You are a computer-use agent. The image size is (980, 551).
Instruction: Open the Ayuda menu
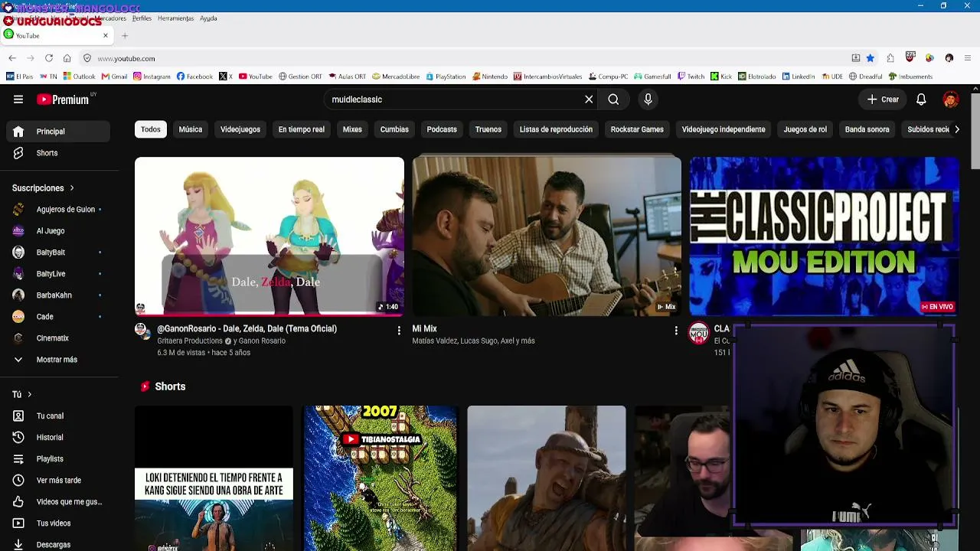click(x=208, y=18)
